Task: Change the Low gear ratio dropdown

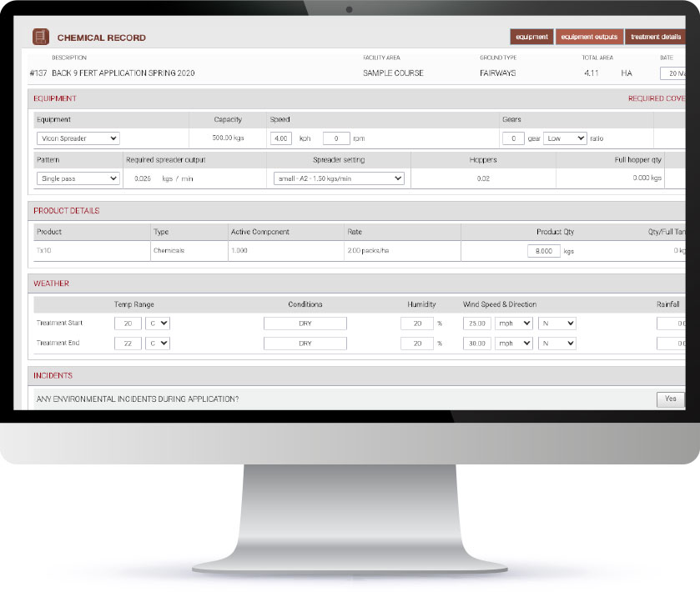Action: (564, 138)
